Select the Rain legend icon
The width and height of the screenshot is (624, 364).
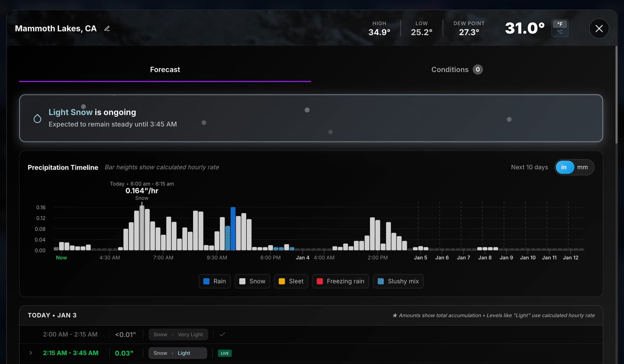tap(207, 281)
